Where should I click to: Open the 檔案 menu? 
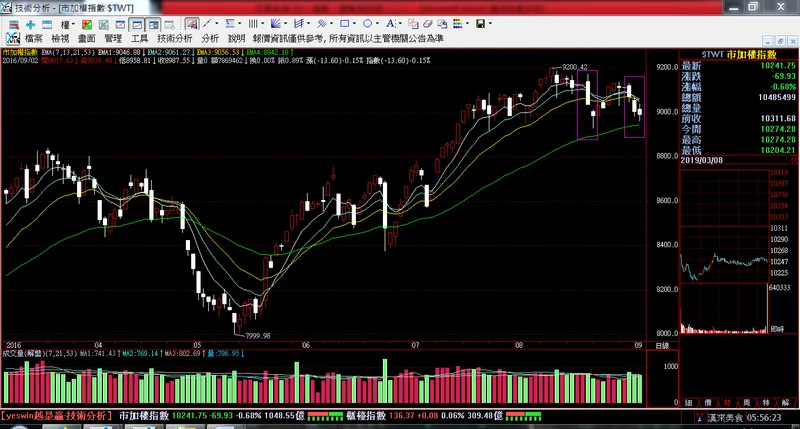[34, 39]
